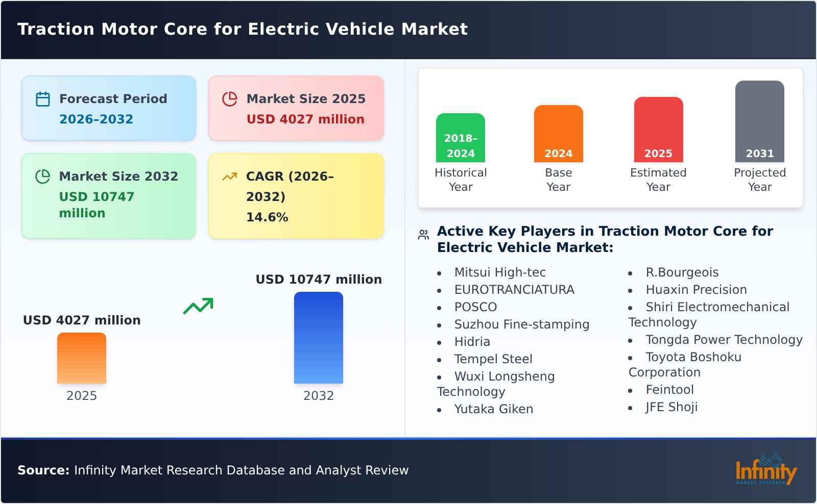Click the trending arrow icon on the CAGR card

pyautogui.click(x=230, y=177)
